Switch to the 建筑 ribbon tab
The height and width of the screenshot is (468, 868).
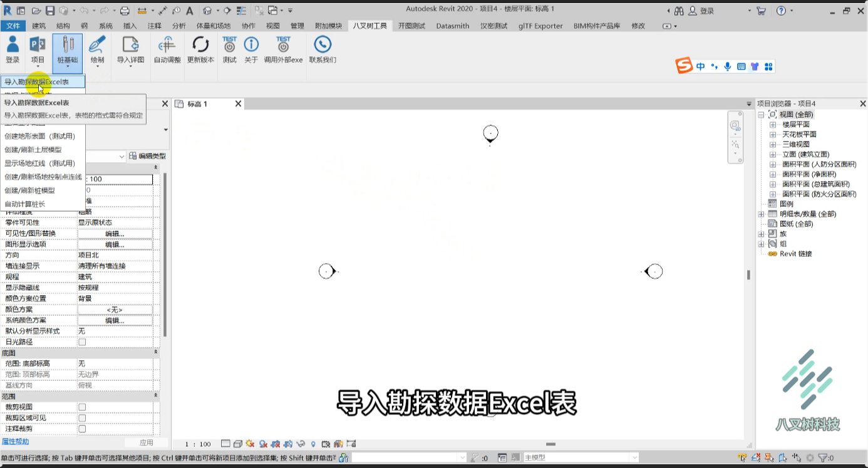(39, 26)
